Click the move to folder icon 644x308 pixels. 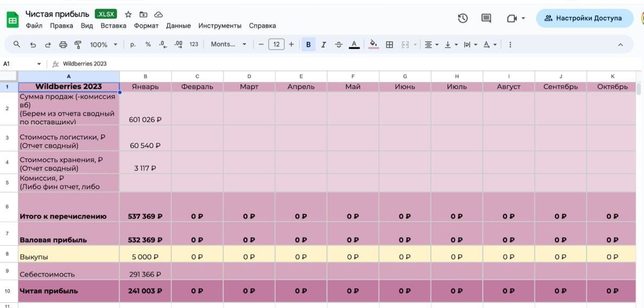(143, 15)
